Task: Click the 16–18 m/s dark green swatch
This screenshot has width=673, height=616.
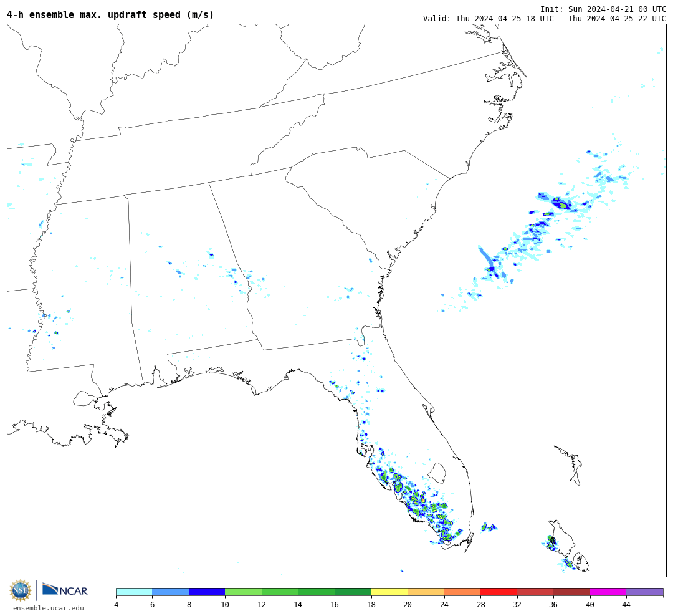Action: point(353,592)
